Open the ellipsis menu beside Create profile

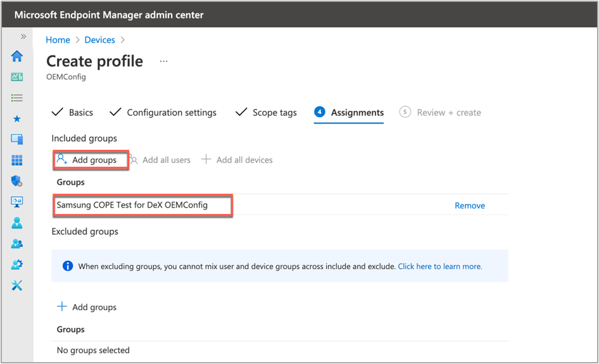[164, 61]
